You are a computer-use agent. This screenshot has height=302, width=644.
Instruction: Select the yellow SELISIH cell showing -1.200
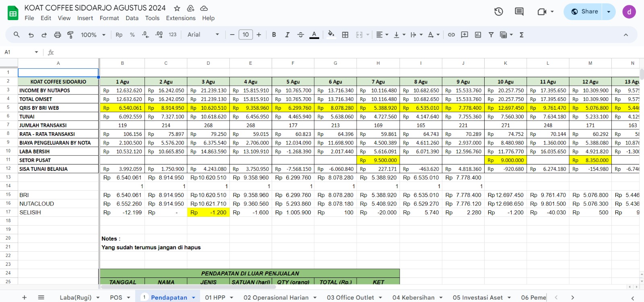208,212
